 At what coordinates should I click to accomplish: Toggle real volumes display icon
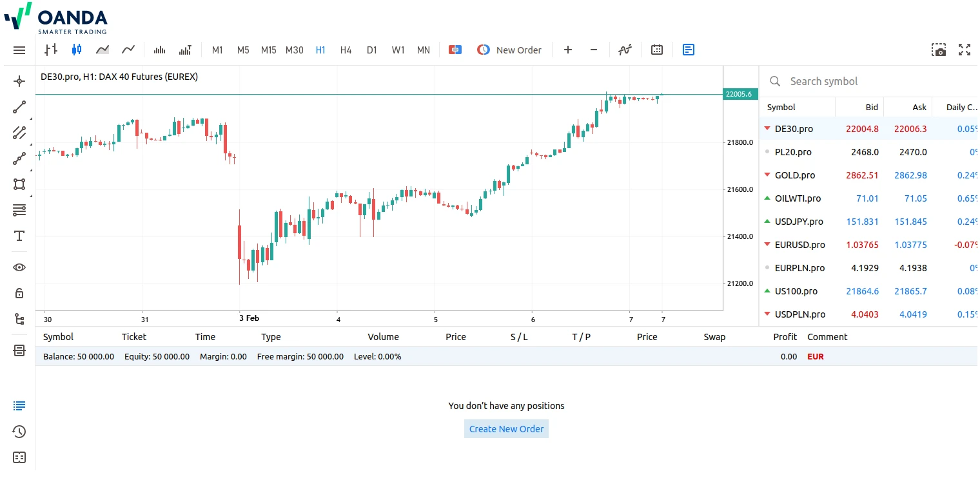(x=186, y=50)
